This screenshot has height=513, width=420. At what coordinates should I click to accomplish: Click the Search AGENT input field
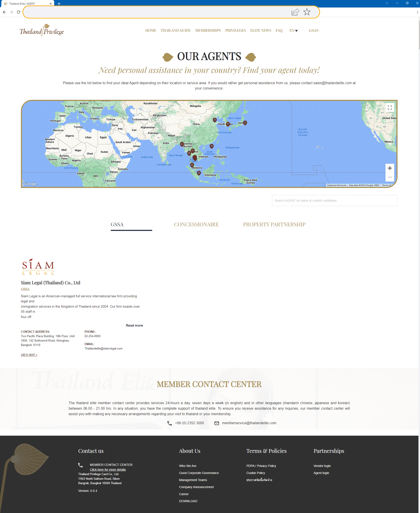pos(334,201)
